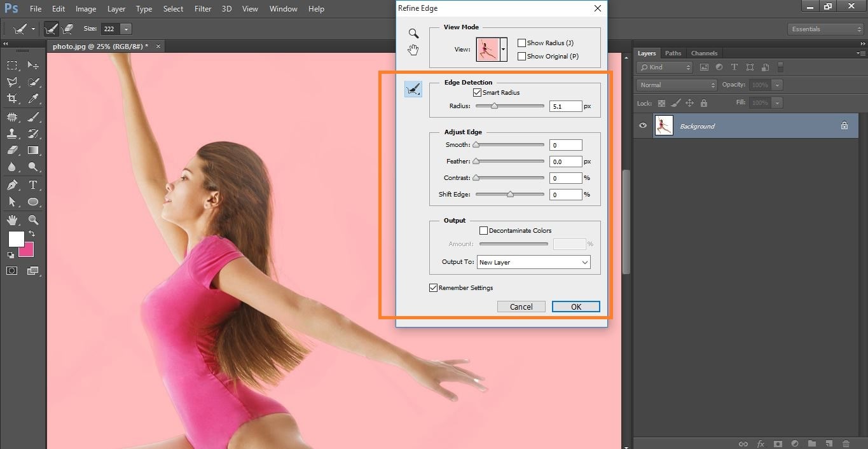Click the OK button in Refine Edge

coord(575,307)
